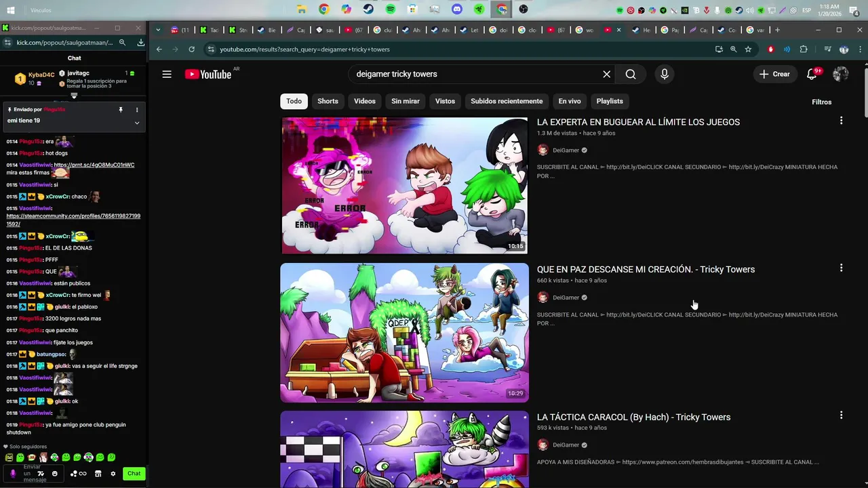The image size is (868, 488).
Task: Open Steam from the taskbar
Action: pos(368,9)
